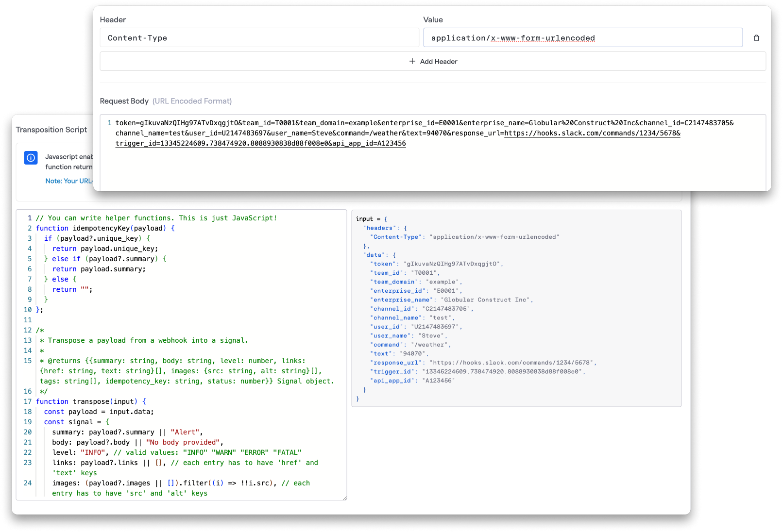Click the 'Header' column label
The image size is (783, 532).
[x=113, y=20]
